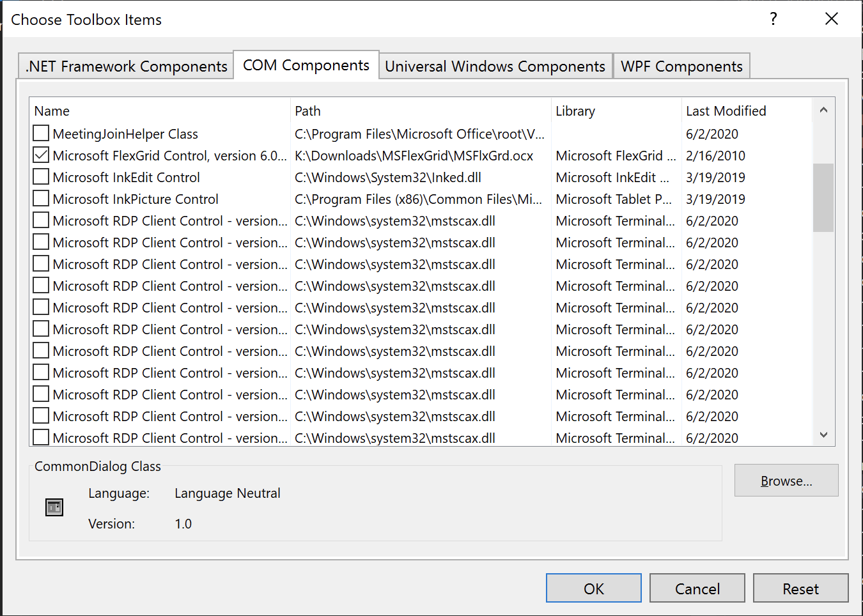Select the 'Microsoft InkEdit Control' name
863x616 pixels.
click(x=127, y=177)
